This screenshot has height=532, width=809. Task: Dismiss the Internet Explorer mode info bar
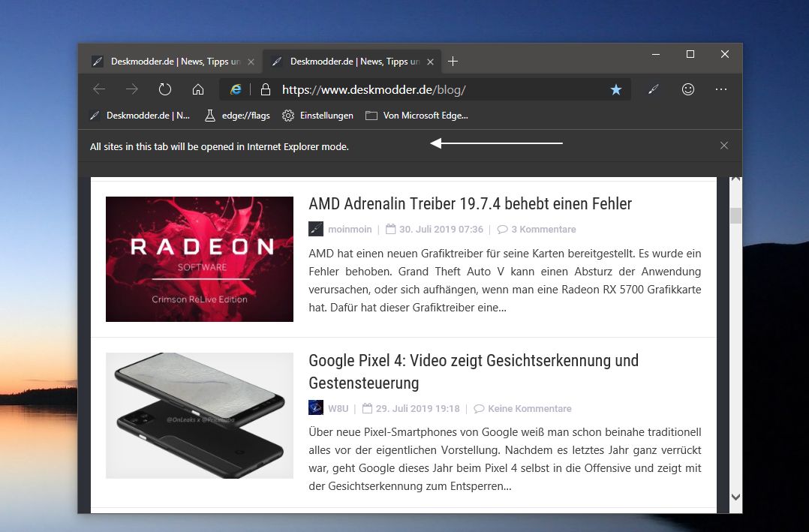724,146
